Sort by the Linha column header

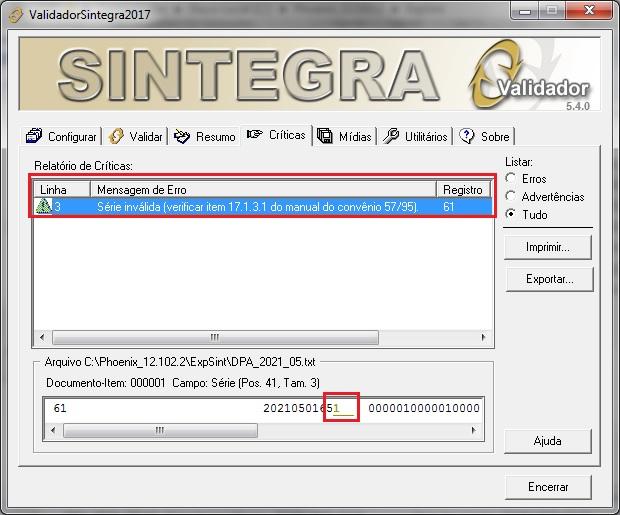62,190
